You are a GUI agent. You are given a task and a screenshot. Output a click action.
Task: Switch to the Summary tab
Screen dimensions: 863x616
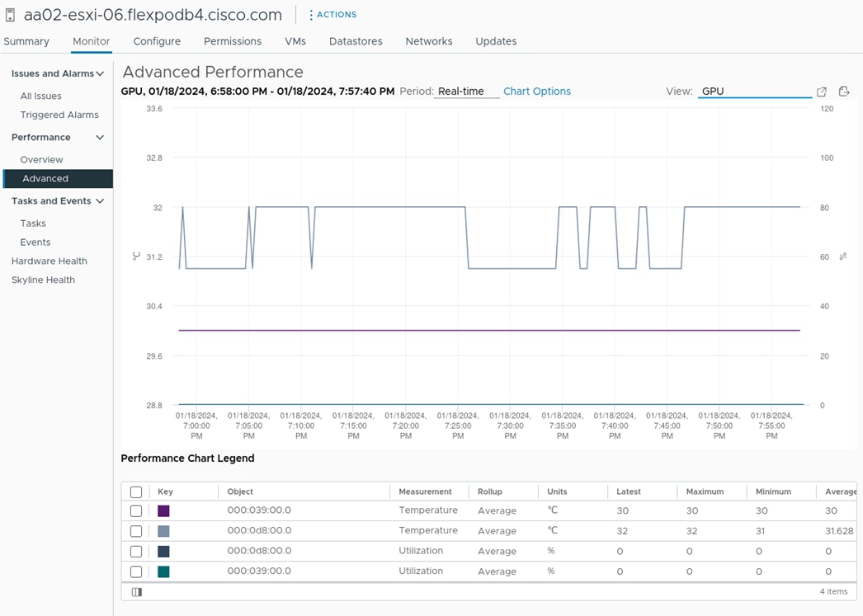tap(26, 41)
